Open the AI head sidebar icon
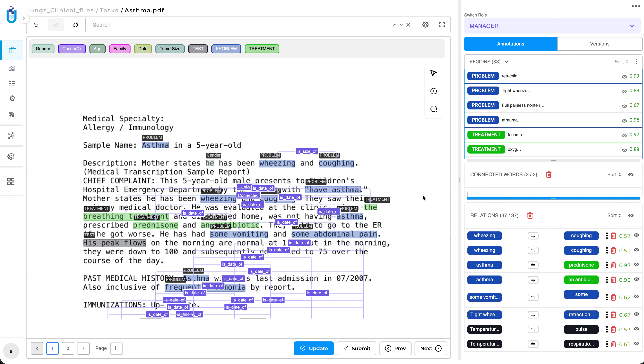Viewport: 644px width, 364px height. pos(12,98)
